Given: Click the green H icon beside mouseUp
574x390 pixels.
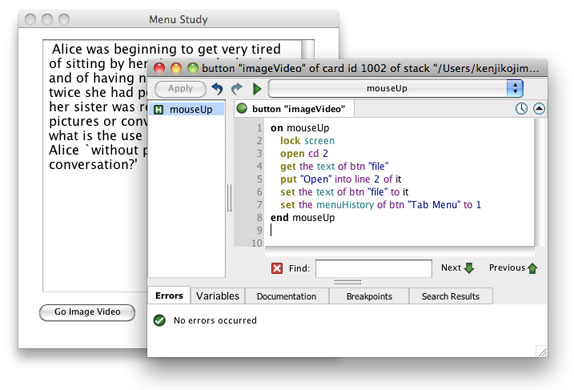Looking at the screenshot, I should click(159, 109).
